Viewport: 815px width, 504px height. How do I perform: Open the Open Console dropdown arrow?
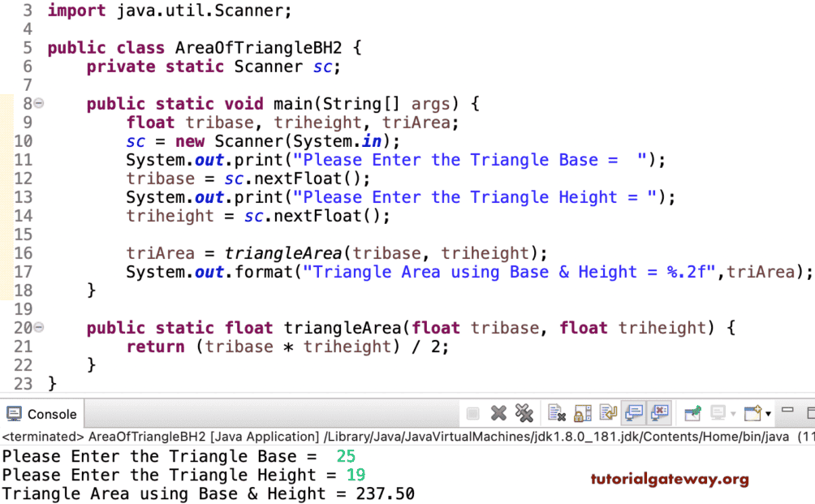tap(766, 414)
